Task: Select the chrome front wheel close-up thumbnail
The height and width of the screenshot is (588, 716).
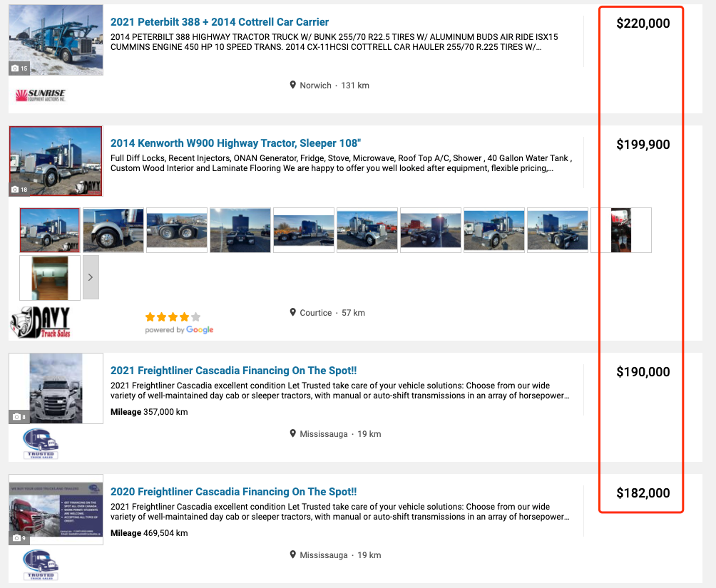Action: coord(113,230)
